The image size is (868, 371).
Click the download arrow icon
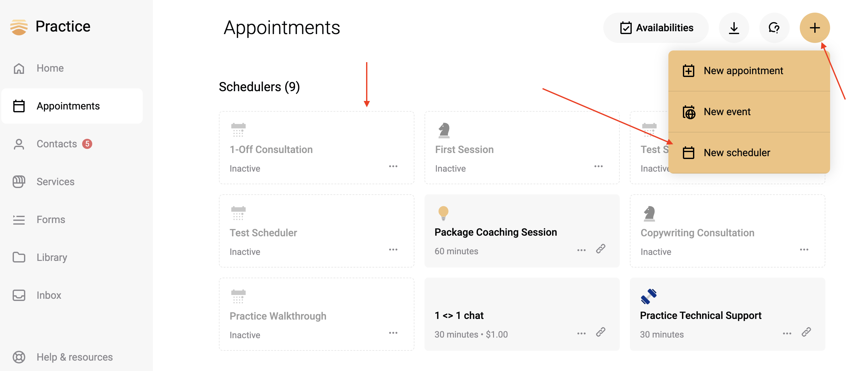click(733, 28)
